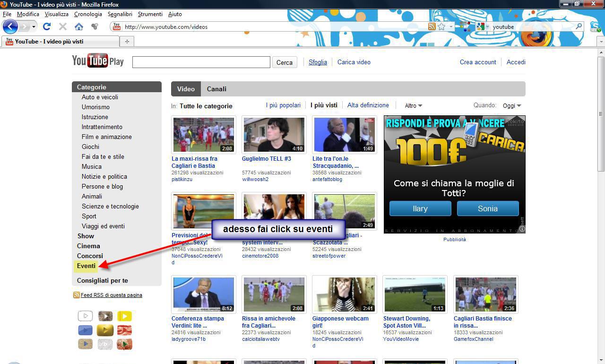Open the Quando Oggi dropdown
Screen dimensions: 605x364
click(x=512, y=105)
